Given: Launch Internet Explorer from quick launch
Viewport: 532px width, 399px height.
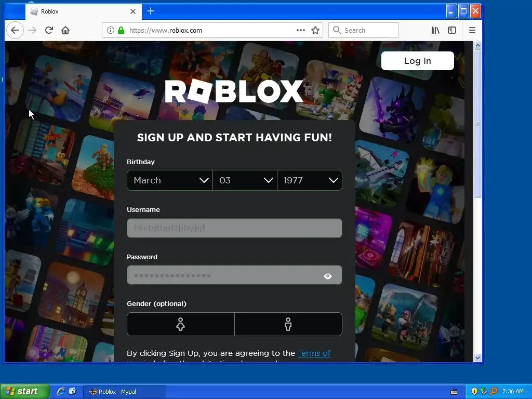Looking at the screenshot, I should point(61,391).
